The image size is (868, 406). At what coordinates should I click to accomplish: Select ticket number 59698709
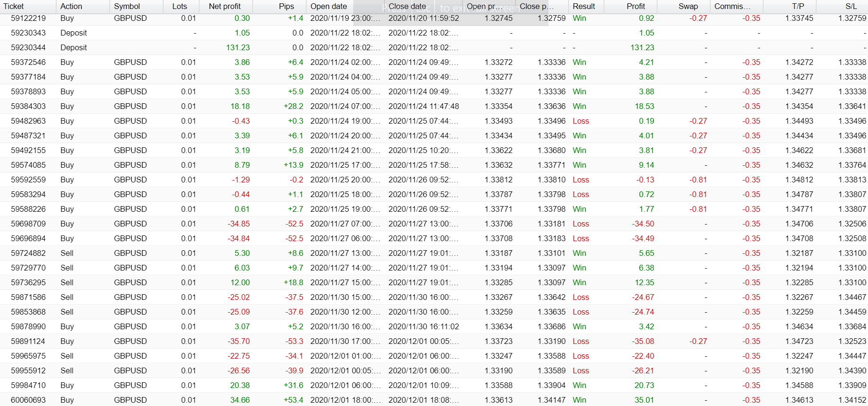(28, 224)
